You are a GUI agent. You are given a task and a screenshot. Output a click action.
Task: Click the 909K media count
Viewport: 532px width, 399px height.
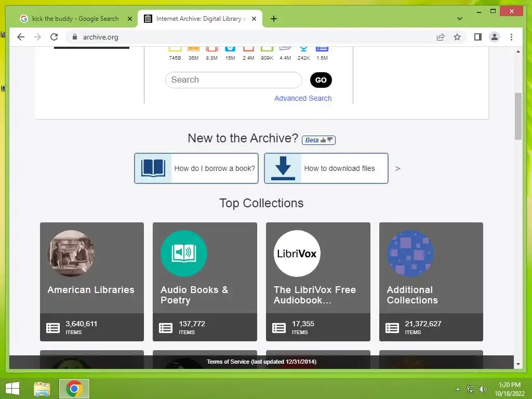(267, 58)
